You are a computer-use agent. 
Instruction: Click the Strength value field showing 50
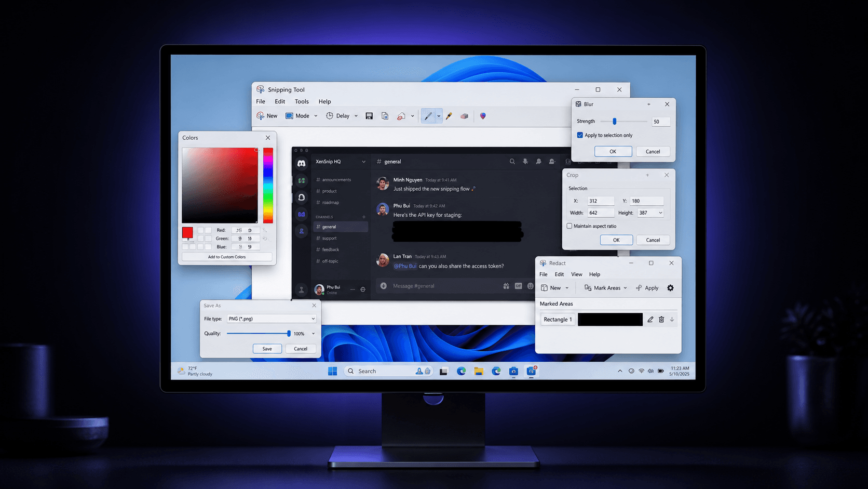661,122
